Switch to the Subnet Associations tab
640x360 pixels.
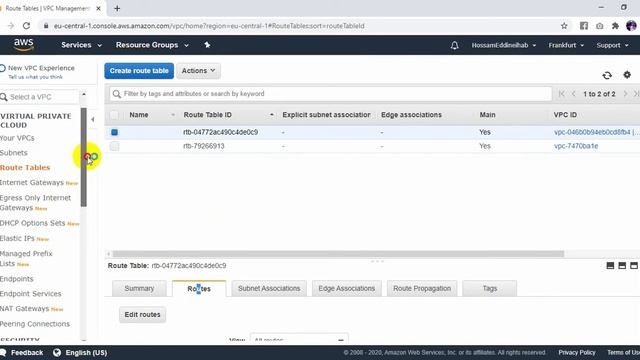[x=269, y=288]
